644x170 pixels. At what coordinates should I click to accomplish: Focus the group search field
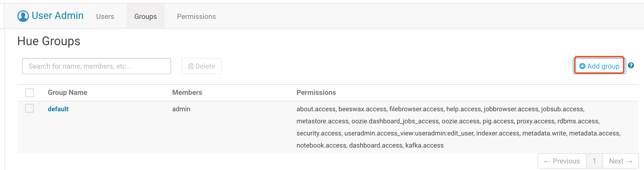coord(96,66)
